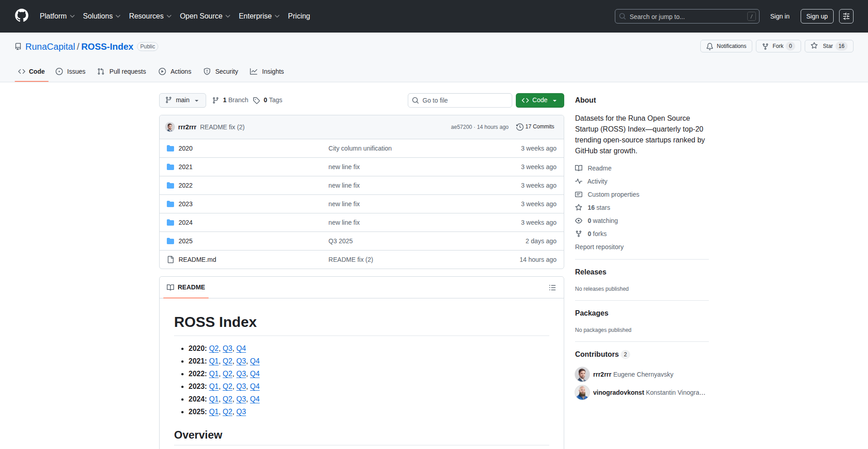Click the 2024 folder icon

[170, 222]
